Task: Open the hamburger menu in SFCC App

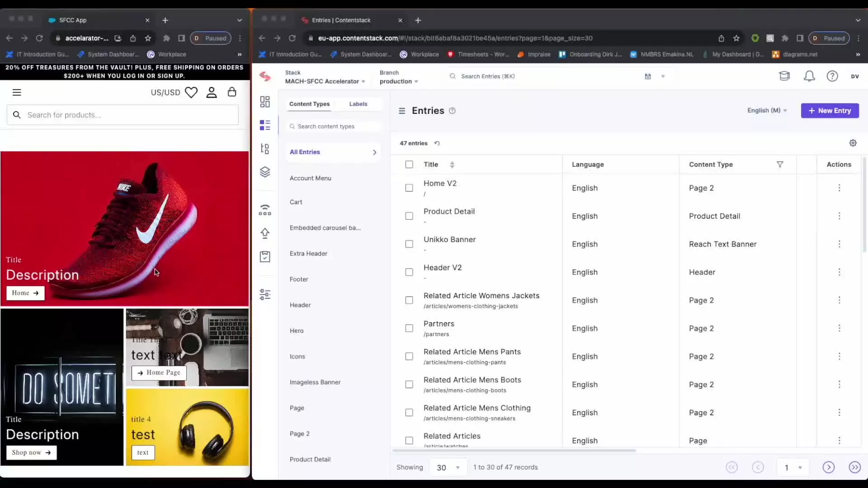Action: coord(17,92)
